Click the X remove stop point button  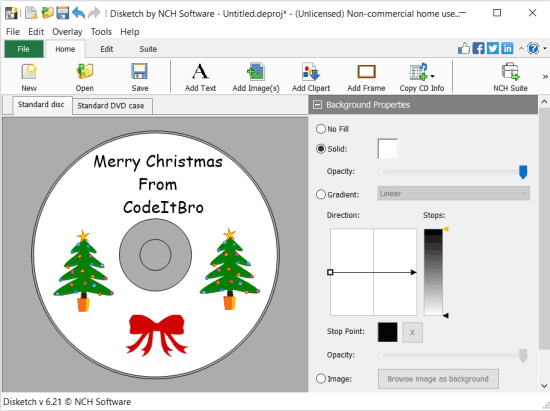[x=412, y=332]
